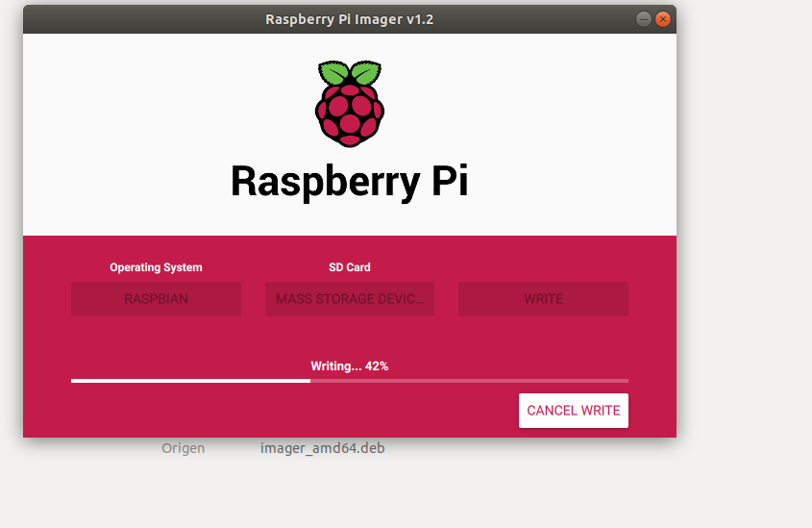Click the writing progress bar
Viewport: 812px width, 528px height.
pyautogui.click(x=350, y=381)
